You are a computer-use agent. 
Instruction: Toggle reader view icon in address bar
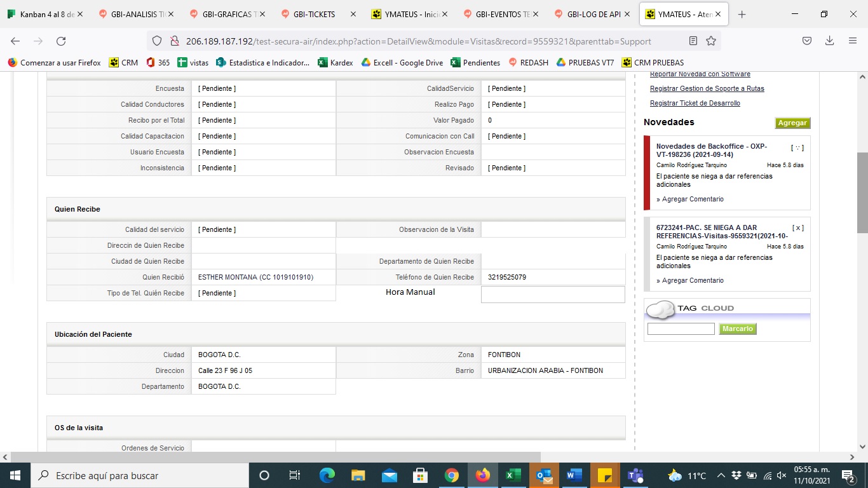tap(693, 41)
